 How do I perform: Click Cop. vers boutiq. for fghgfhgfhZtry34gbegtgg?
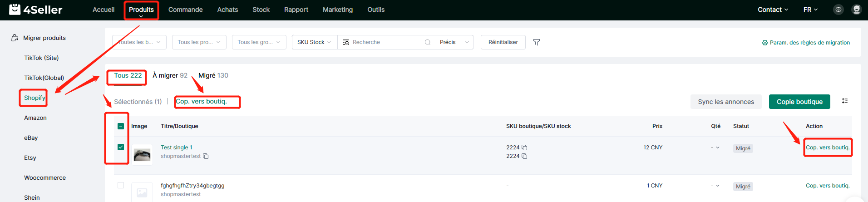pyautogui.click(x=828, y=186)
